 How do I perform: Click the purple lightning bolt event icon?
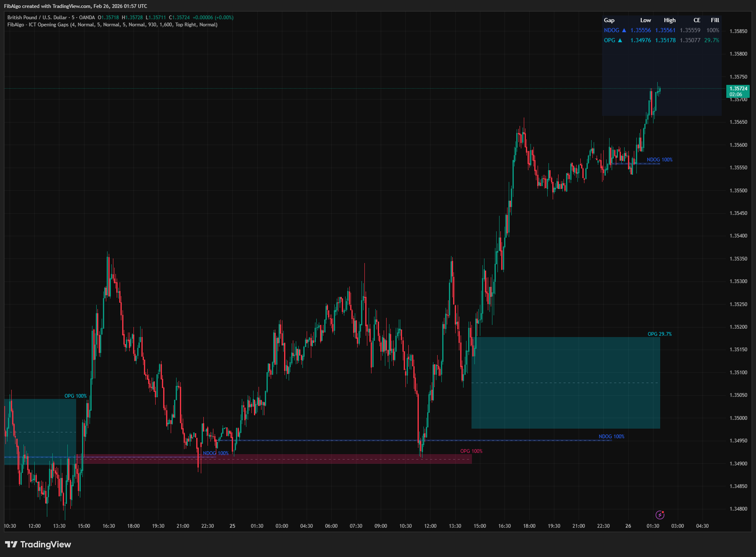pyautogui.click(x=660, y=515)
